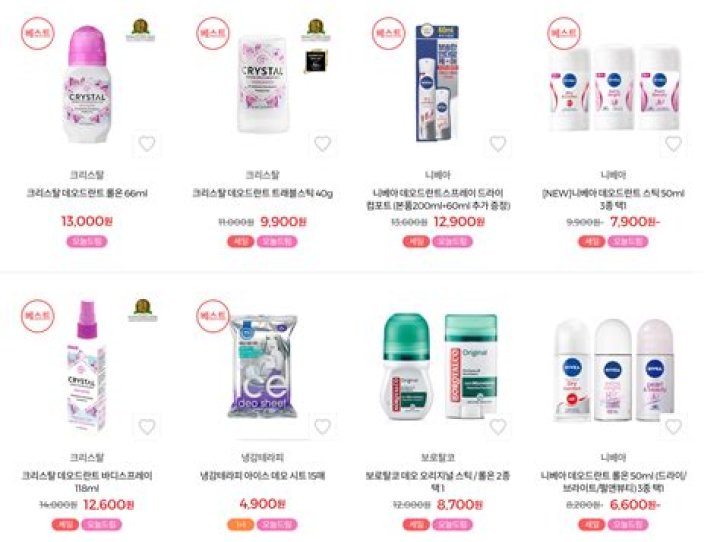The height and width of the screenshot is (542, 720).
Task: Click the Nivea roll-on 50ml product name
Action: pos(613,481)
